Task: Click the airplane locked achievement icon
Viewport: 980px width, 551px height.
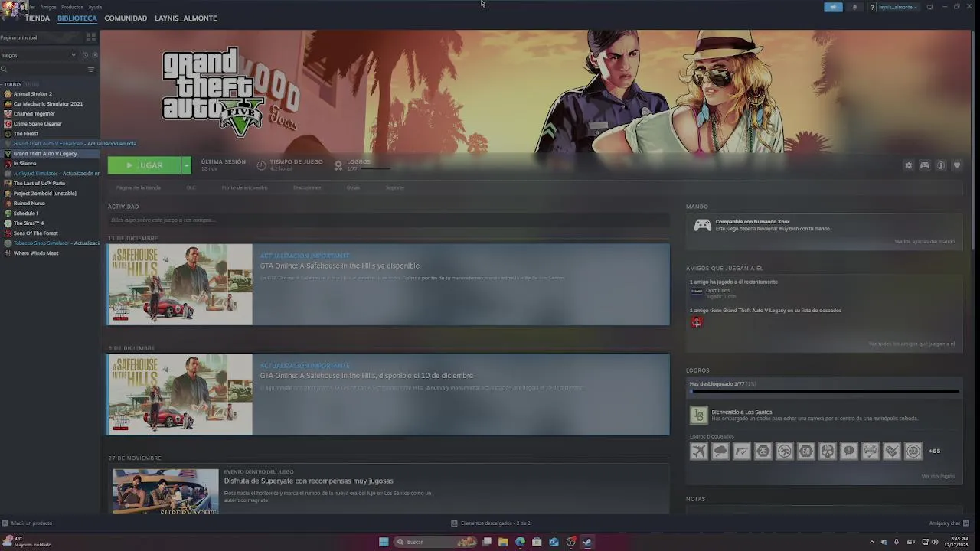Action: (x=699, y=452)
